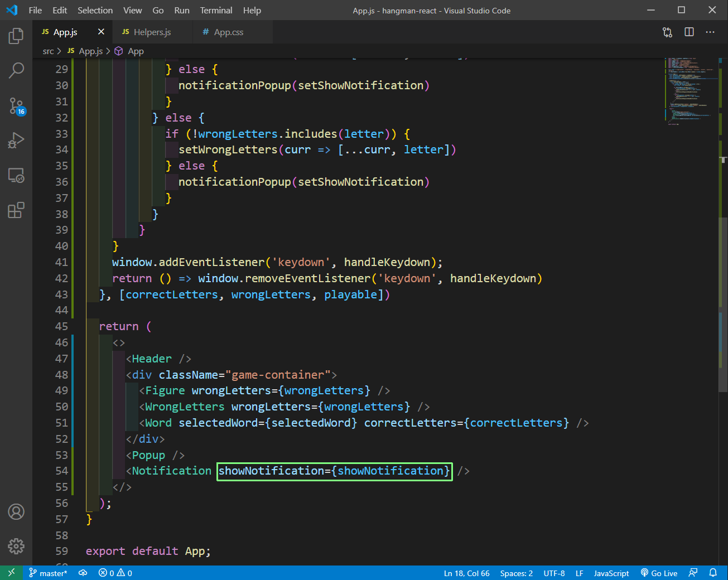Viewport: 728px width, 580px height.
Task: Click the VS Code logo icon
Action: coord(12,10)
